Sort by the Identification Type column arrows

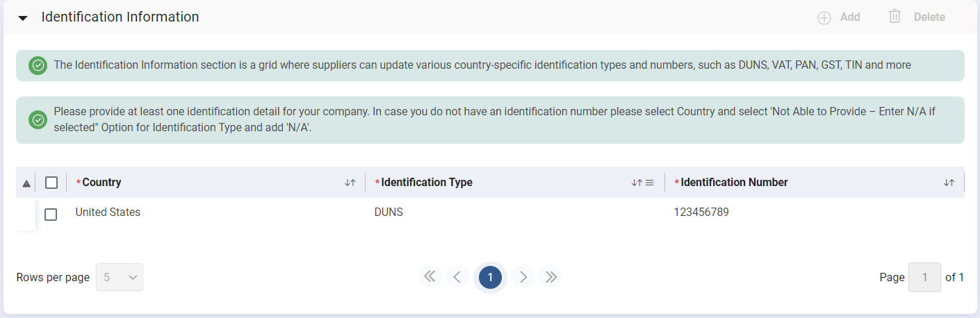(x=636, y=183)
